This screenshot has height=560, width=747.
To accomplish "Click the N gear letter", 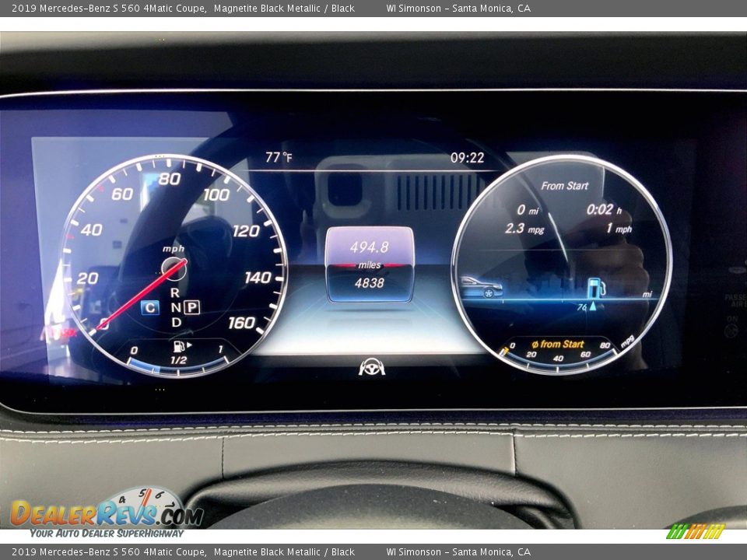I will (177, 308).
